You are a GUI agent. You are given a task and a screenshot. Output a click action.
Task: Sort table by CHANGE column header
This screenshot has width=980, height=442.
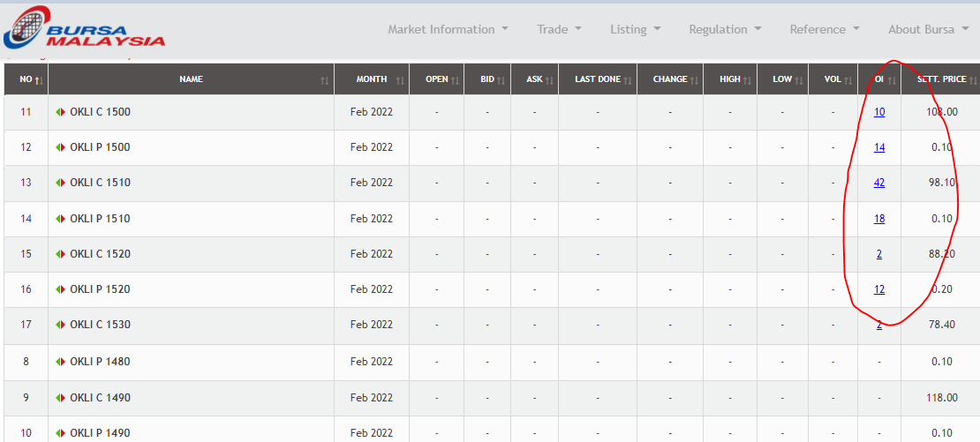(x=670, y=79)
